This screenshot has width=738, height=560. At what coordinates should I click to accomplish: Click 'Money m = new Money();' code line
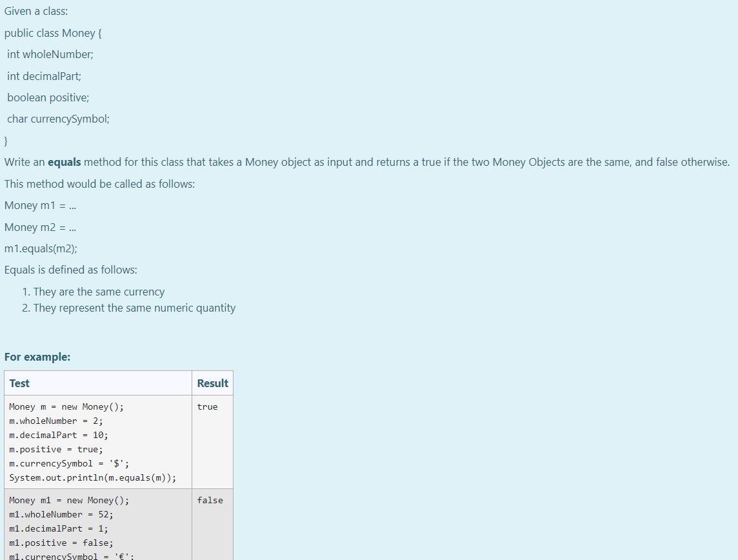click(66, 407)
